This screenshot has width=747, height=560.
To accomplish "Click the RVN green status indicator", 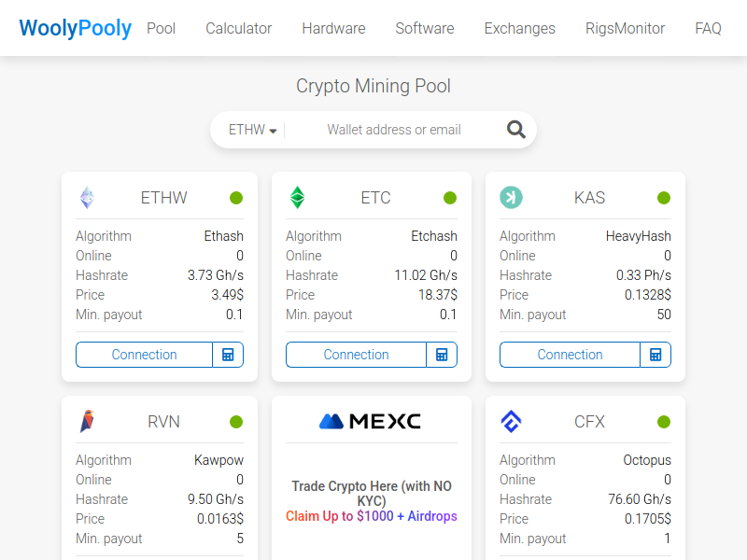I will 236,422.
